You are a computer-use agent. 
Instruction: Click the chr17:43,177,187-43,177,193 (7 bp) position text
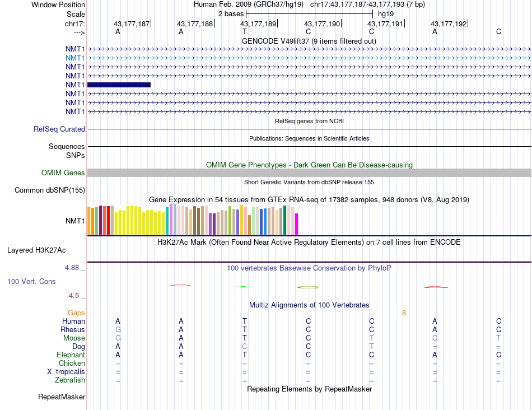point(367,4)
